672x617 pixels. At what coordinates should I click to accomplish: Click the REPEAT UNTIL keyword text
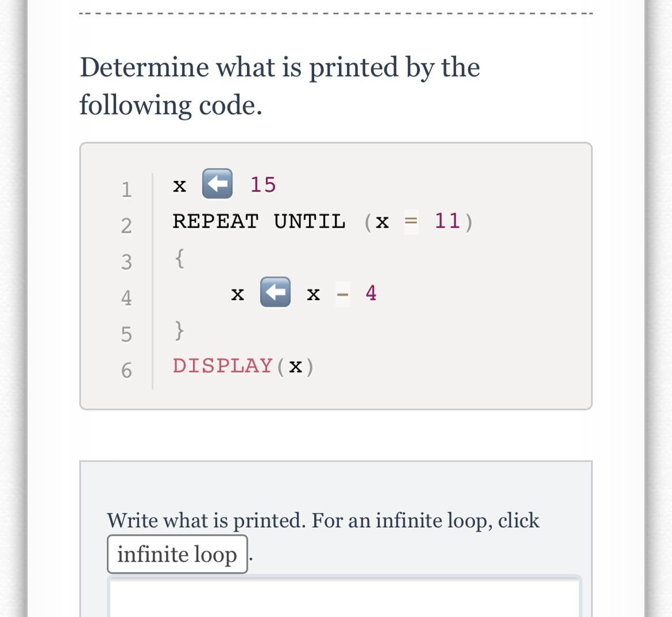pyautogui.click(x=259, y=221)
